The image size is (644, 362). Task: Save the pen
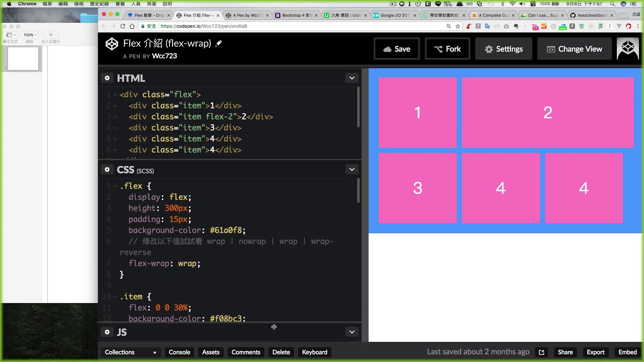396,49
